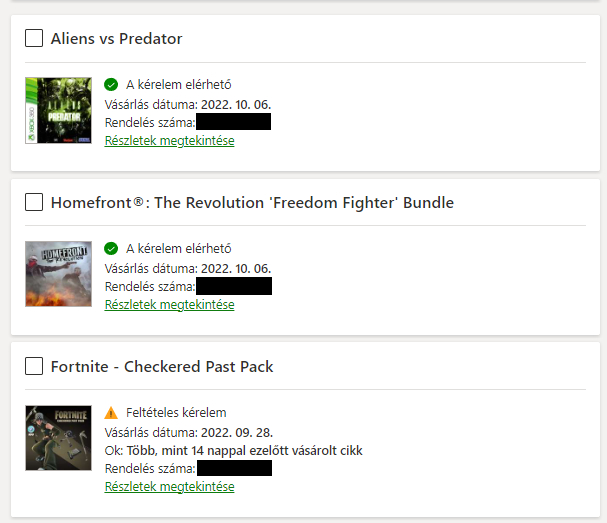This screenshot has width=607, height=523.
Task: Click the orange warning triangle for Fortnite
Action: click(x=111, y=413)
